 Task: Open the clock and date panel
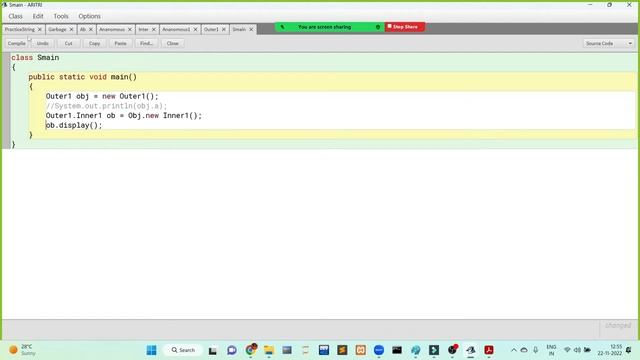pyautogui.click(x=609, y=350)
